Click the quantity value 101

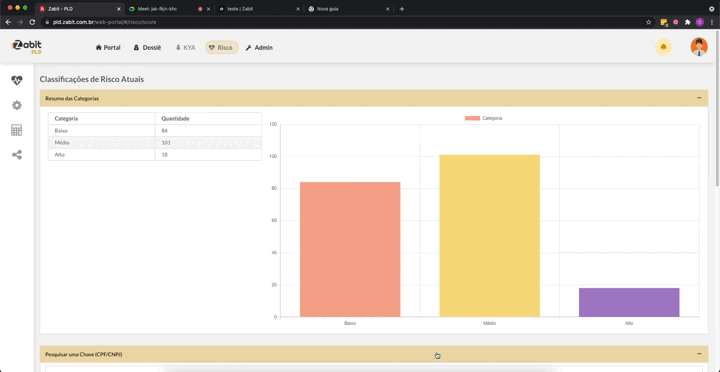pyautogui.click(x=166, y=143)
